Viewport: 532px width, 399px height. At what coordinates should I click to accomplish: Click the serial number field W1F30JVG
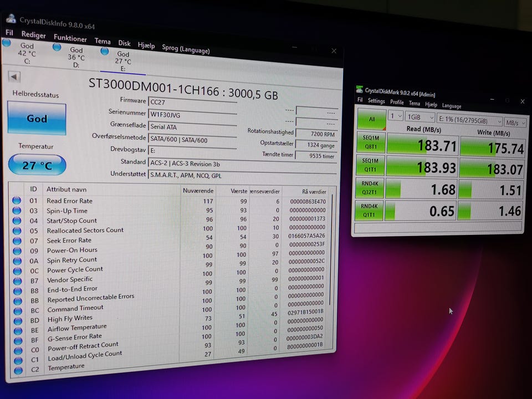(x=192, y=115)
